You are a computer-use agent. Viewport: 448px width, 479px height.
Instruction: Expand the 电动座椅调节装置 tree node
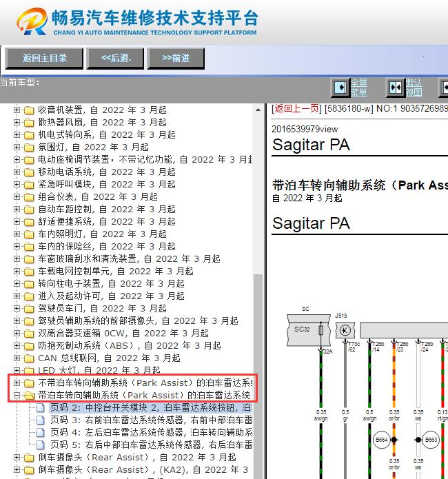point(17,160)
